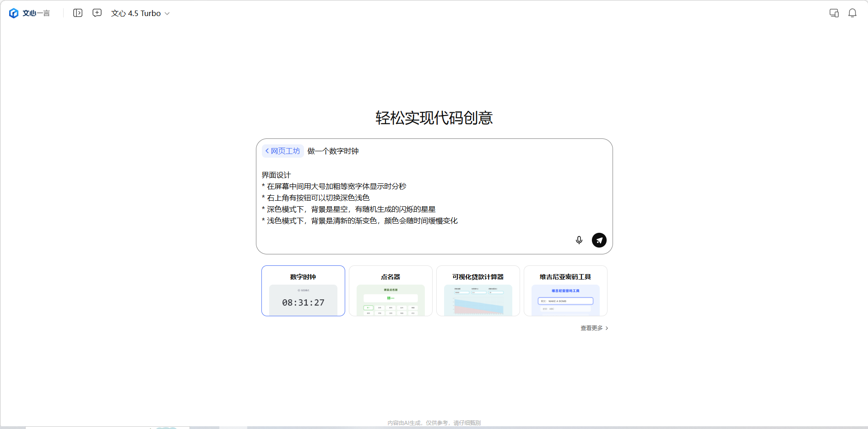Expand the 文心 4.5 Turbo model dropdown
This screenshot has width=868, height=429.
[x=136, y=13]
